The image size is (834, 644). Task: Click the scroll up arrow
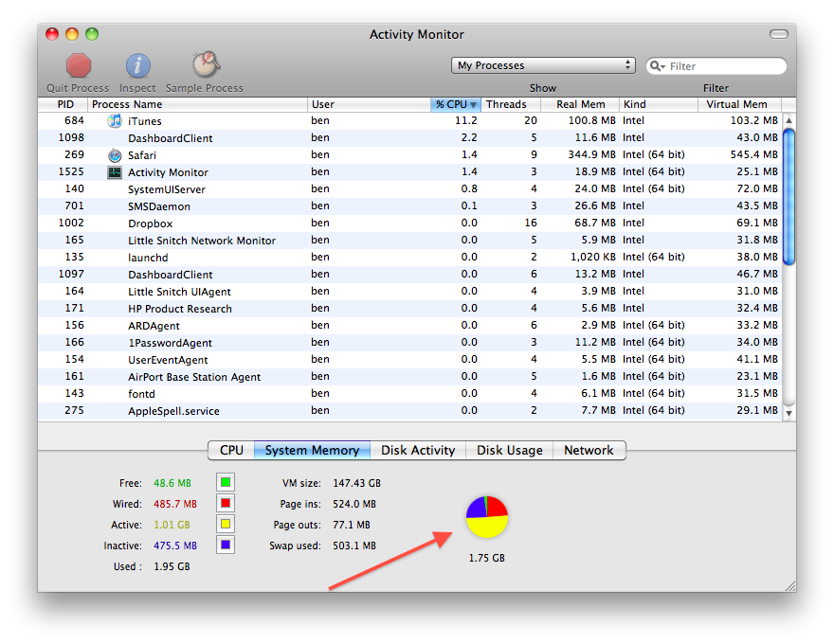click(789, 120)
